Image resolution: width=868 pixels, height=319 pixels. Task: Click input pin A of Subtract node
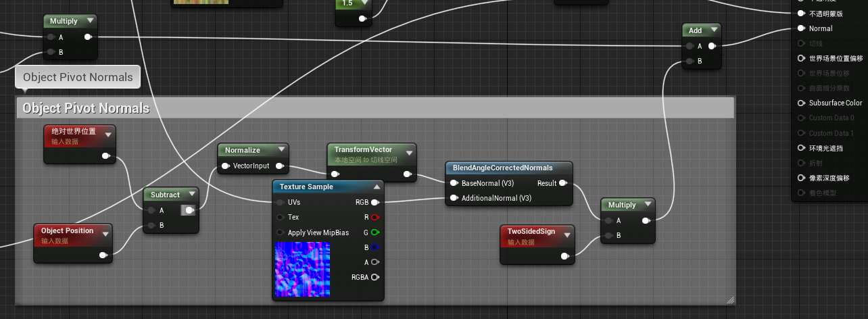tap(151, 210)
